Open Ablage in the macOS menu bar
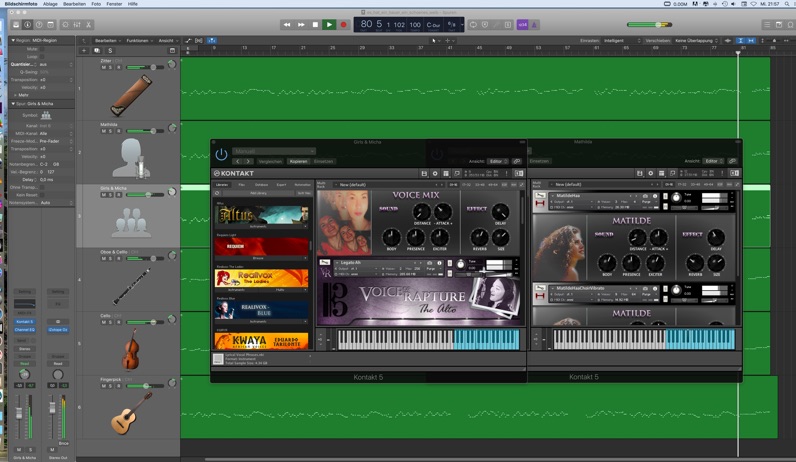 [x=50, y=4]
